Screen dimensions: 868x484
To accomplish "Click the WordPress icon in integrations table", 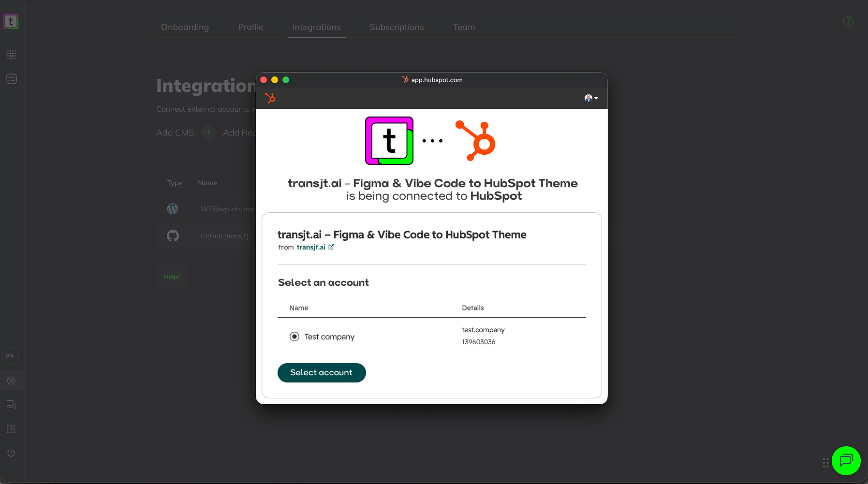I will [173, 209].
